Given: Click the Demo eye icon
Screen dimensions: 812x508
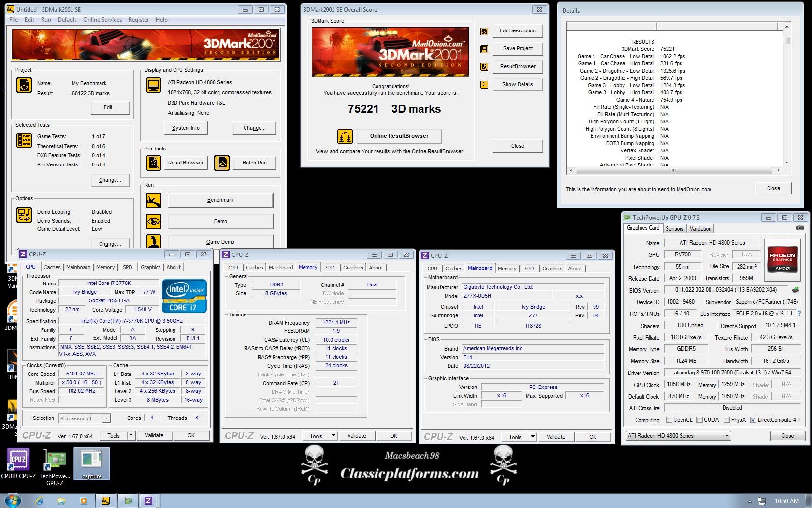Looking at the screenshot, I should click(x=154, y=221).
